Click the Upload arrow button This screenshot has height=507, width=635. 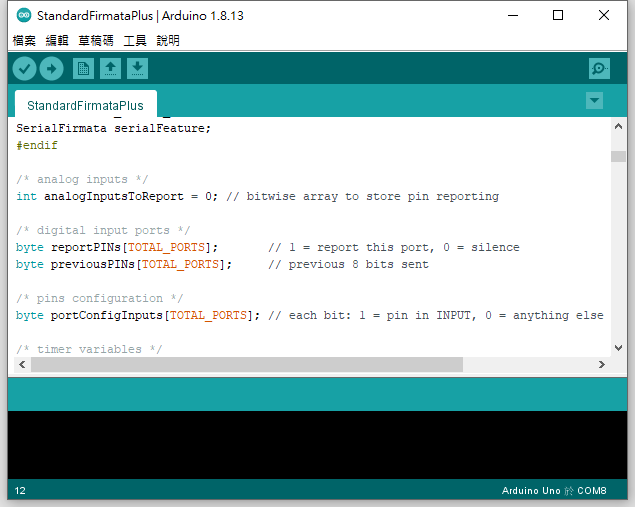[51, 68]
